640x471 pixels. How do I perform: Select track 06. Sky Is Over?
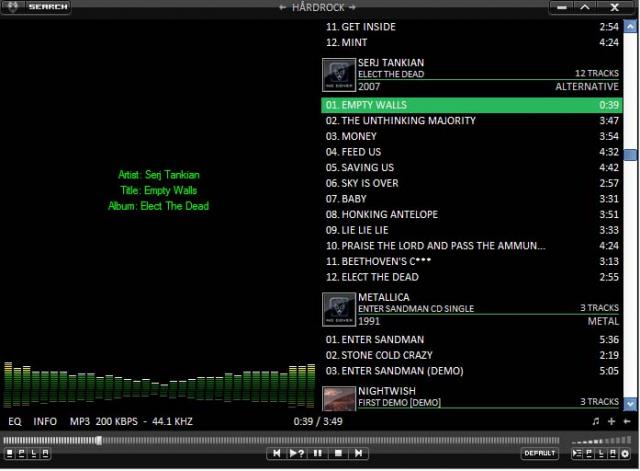coord(471,183)
